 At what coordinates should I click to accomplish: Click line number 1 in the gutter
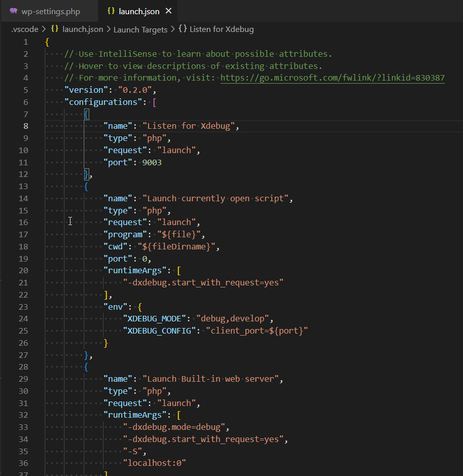point(26,42)
